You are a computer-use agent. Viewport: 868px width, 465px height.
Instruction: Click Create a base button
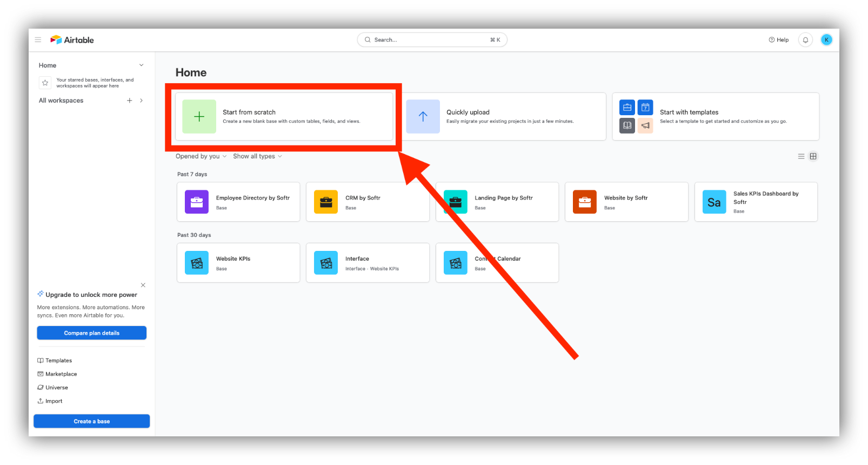coord(92,421)
